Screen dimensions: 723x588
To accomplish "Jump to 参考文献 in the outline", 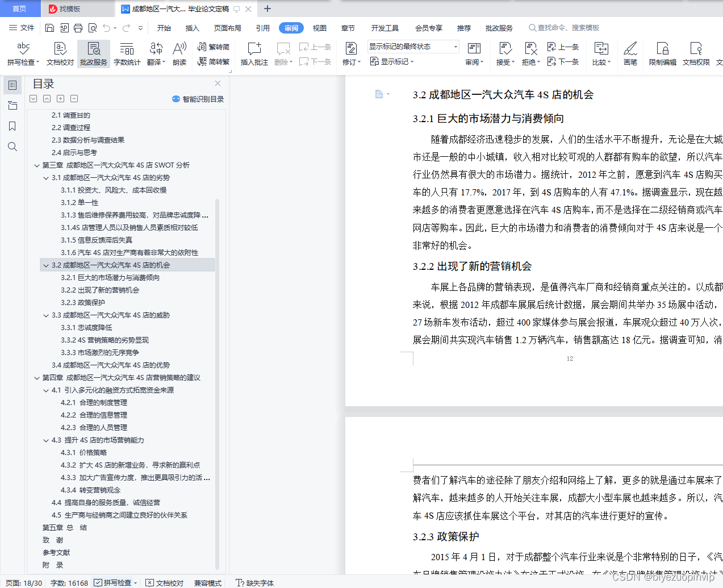I will coord(56,553).
